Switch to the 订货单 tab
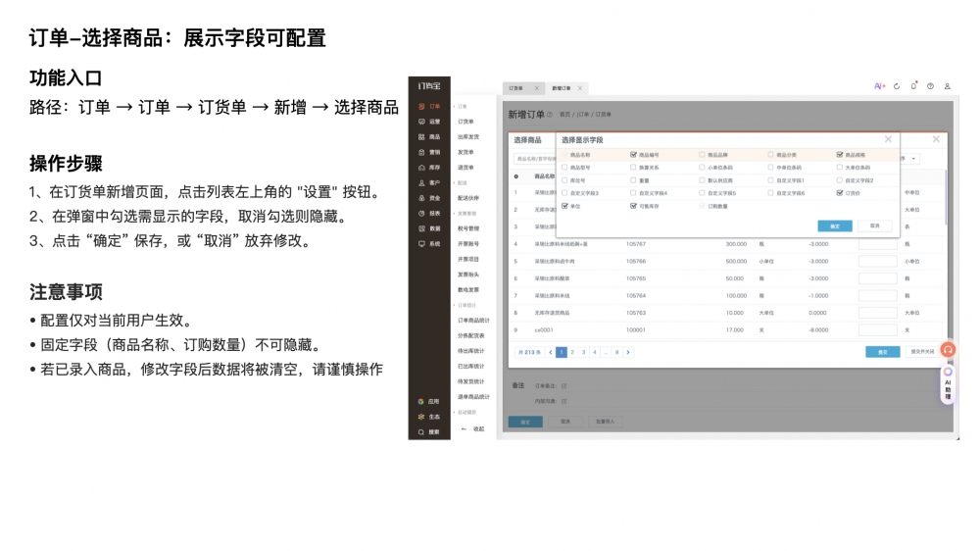 pyautogui.click(x=516, y=88)
